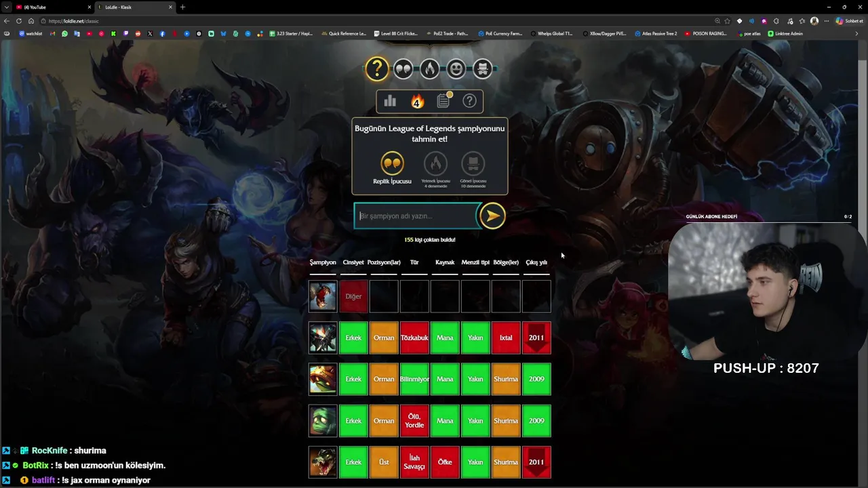Screen dimensions: 868x488
Task: Open the PoE2 Trade bookmark
Action: click(x=448, y=33)
